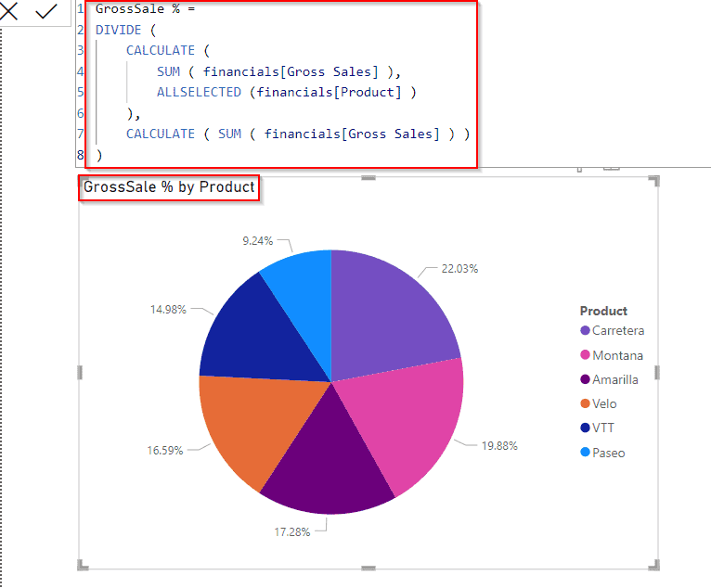Click the 9.24% data label
711x588 pixels.
(x=257, y=241)
